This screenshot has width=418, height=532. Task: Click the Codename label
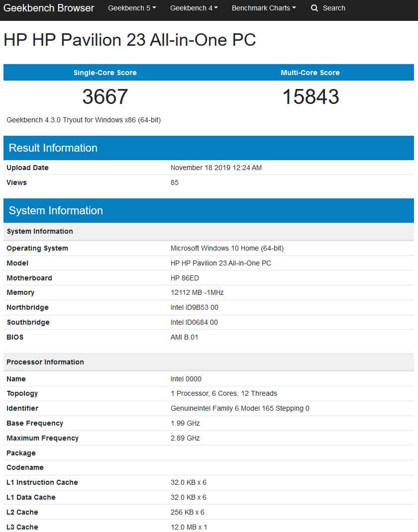[x=25, y=467]
